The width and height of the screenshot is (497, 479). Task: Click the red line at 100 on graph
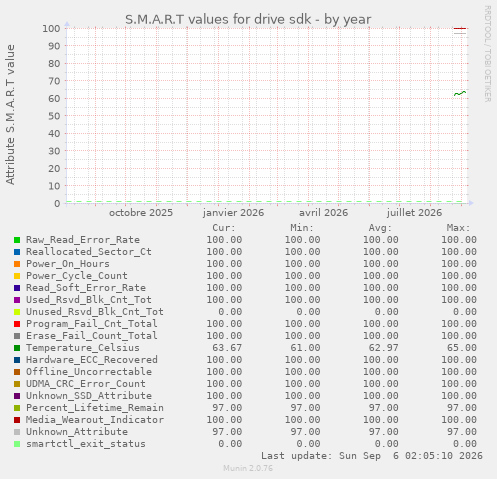point(460,29)
